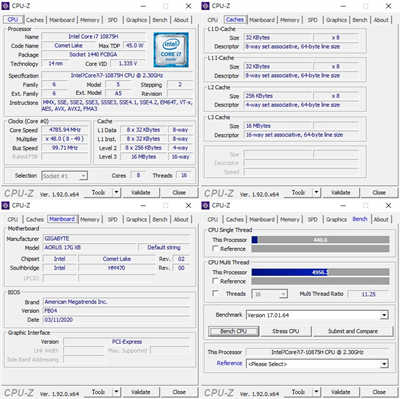Open the Socket #1 Selection dropdown

pos(84,175)
